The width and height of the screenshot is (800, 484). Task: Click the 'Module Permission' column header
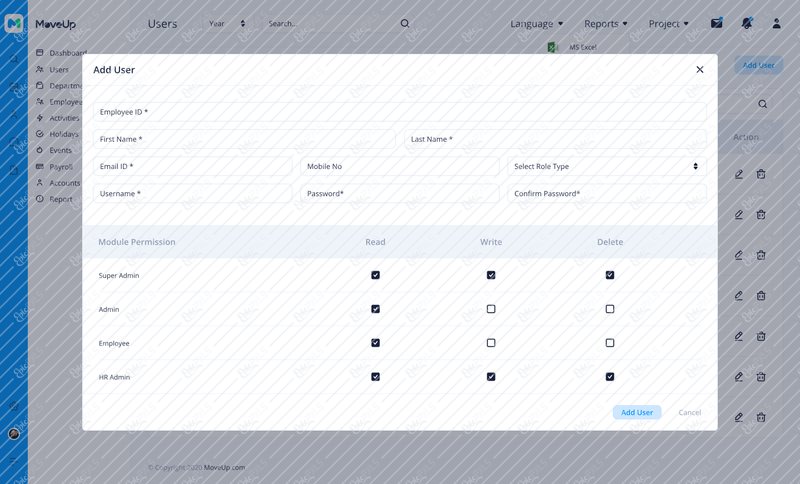coord(137,242)
